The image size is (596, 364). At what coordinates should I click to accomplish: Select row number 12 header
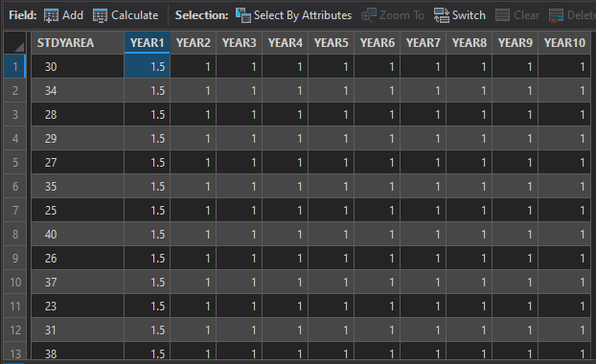(14, 330)
